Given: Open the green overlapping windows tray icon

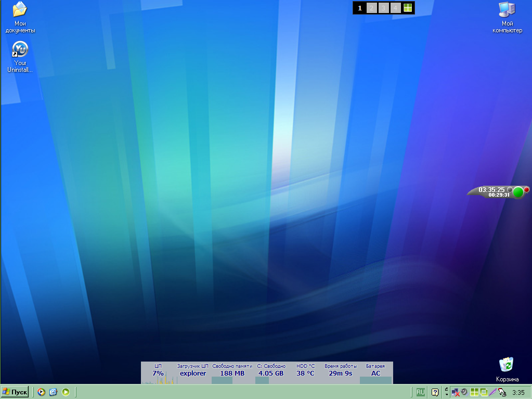Looking at the screenshot, I should pos(484,392).
